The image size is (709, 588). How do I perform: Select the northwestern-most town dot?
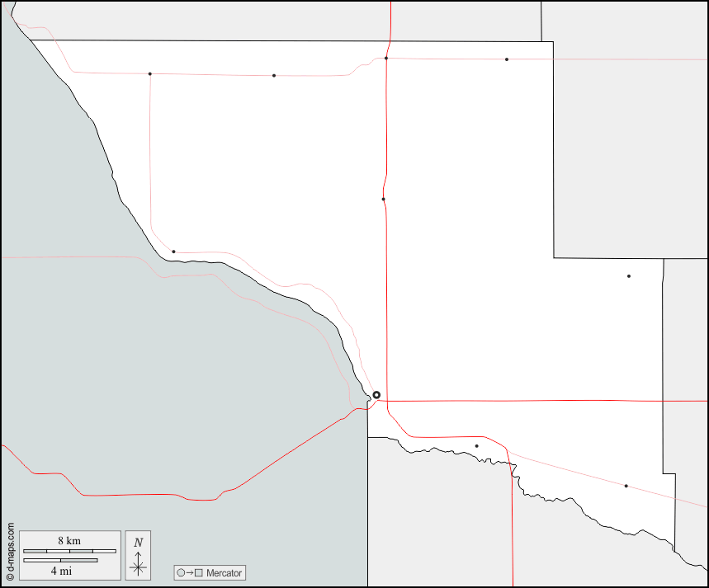[x=149, y=74]
